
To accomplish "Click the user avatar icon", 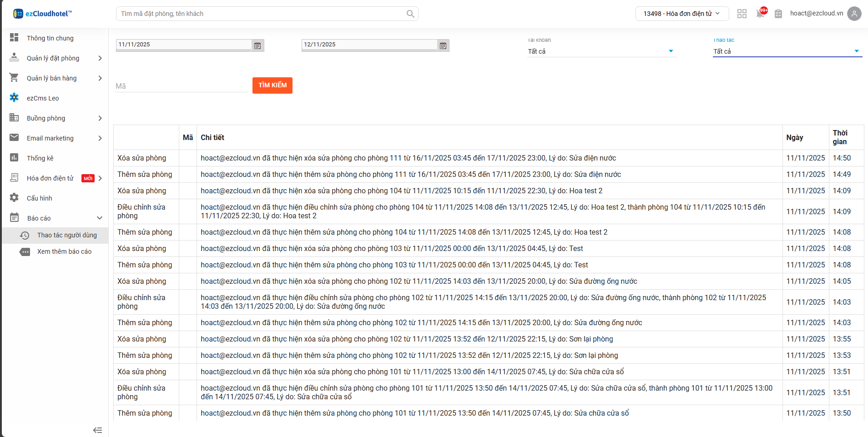I will pyautogui.click(x=854, y=14).
